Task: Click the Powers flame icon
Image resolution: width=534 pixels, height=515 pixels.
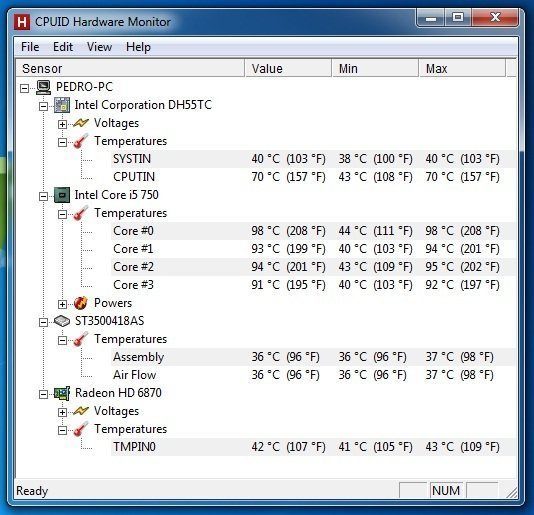Action: 81,303
